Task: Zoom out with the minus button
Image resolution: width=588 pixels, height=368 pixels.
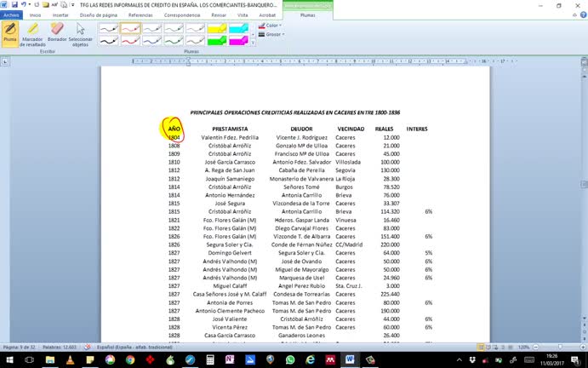Action: click(535, 348)
